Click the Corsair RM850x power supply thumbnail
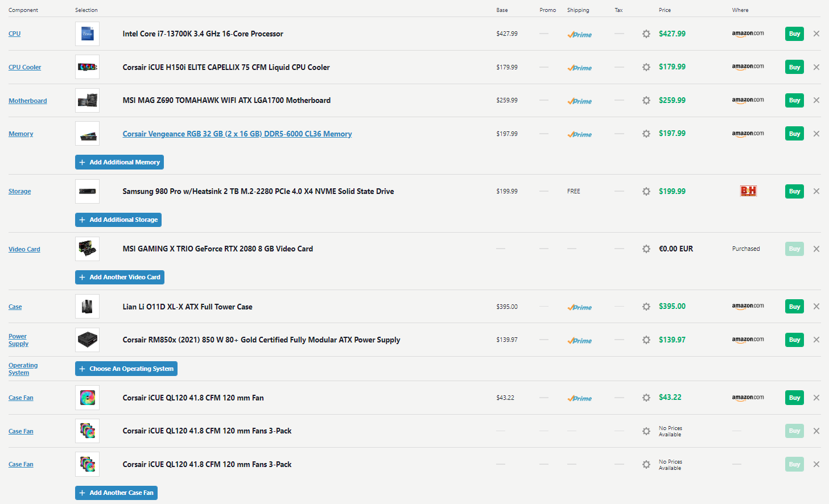The image size is (829, 504). [x=87, y=340]
